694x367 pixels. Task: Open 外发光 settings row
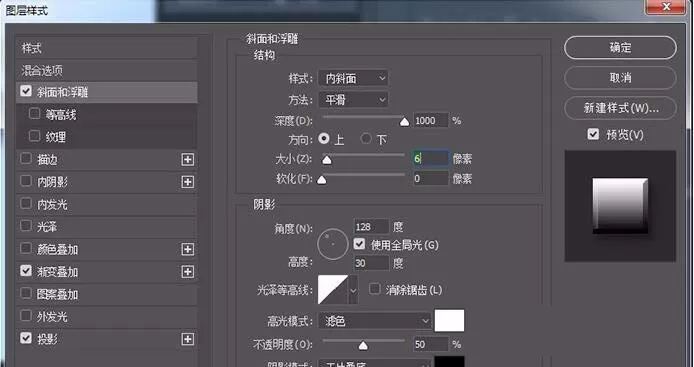click(107, 317)
